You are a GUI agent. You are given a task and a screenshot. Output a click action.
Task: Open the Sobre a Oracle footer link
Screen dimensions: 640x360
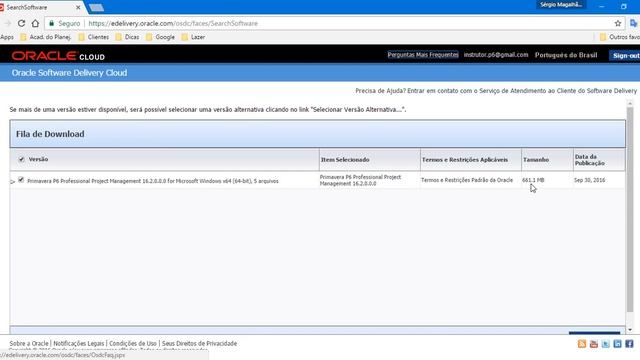(29, 344)
